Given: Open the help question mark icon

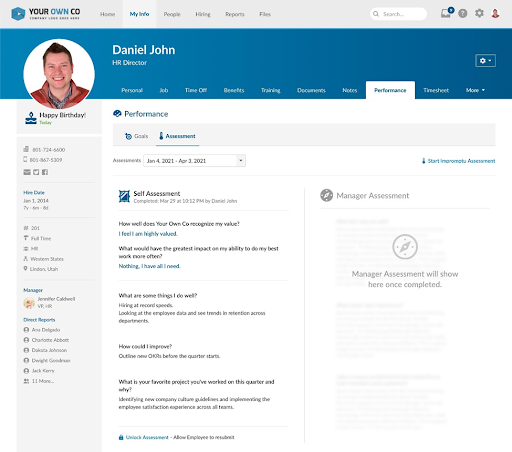Looking at the screenshot, I should [x=463, y=14].
